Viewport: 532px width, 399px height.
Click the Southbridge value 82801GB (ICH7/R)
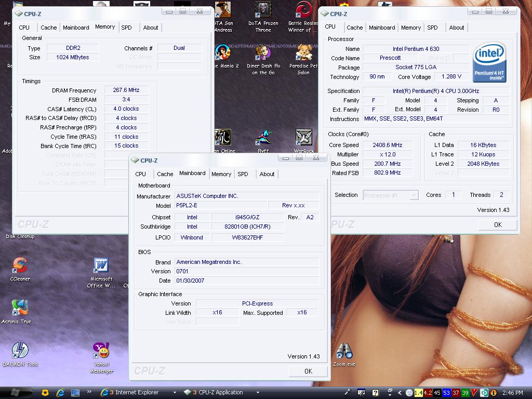[247, 227]
